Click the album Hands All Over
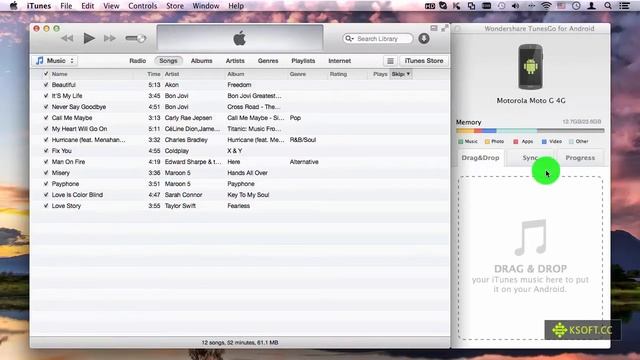640x360 pixels. pyautogui.click(x=247, y=173)
